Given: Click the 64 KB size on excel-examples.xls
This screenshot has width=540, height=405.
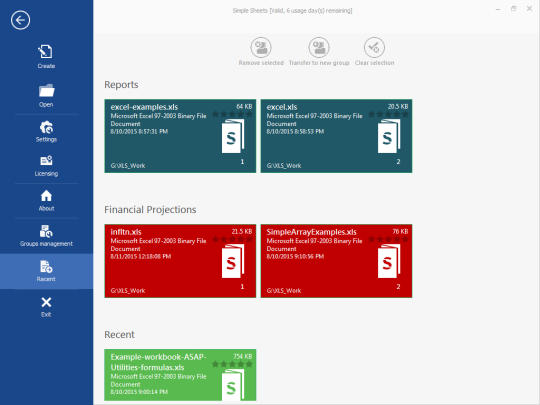Looking at the screenshot, I should pyautogui.click(x=244, y=106).
